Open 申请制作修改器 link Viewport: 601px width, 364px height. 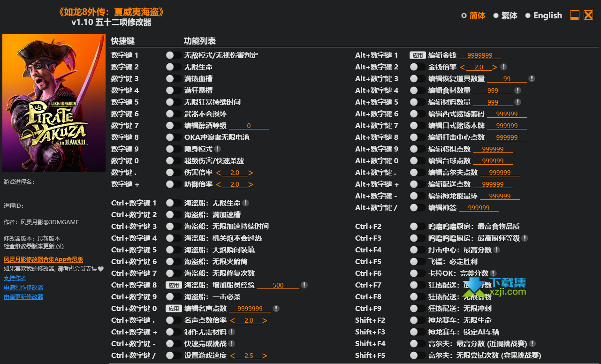[23, 288]
